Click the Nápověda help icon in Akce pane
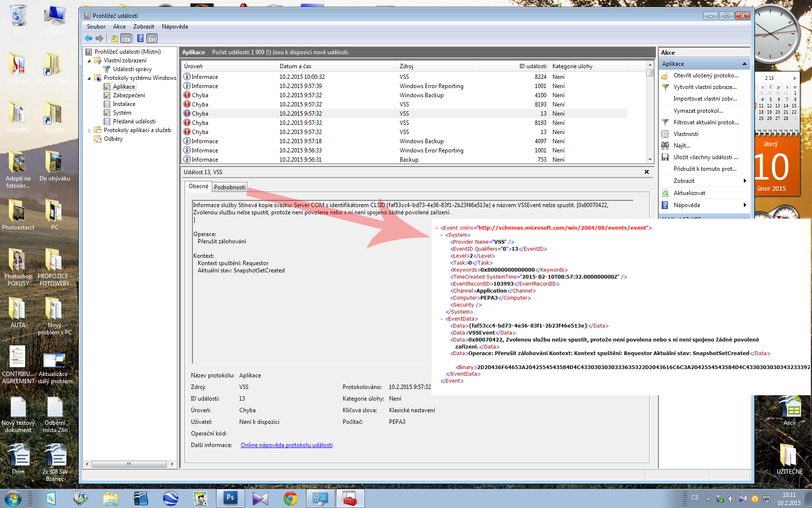 pos(665,205)
